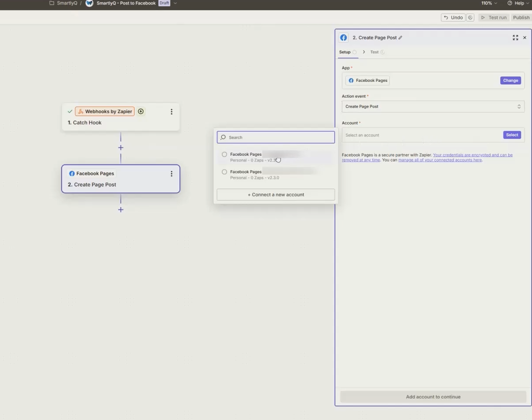
Task: Open three-dot menu on Catch Hook step
Action: click(172, 112)
